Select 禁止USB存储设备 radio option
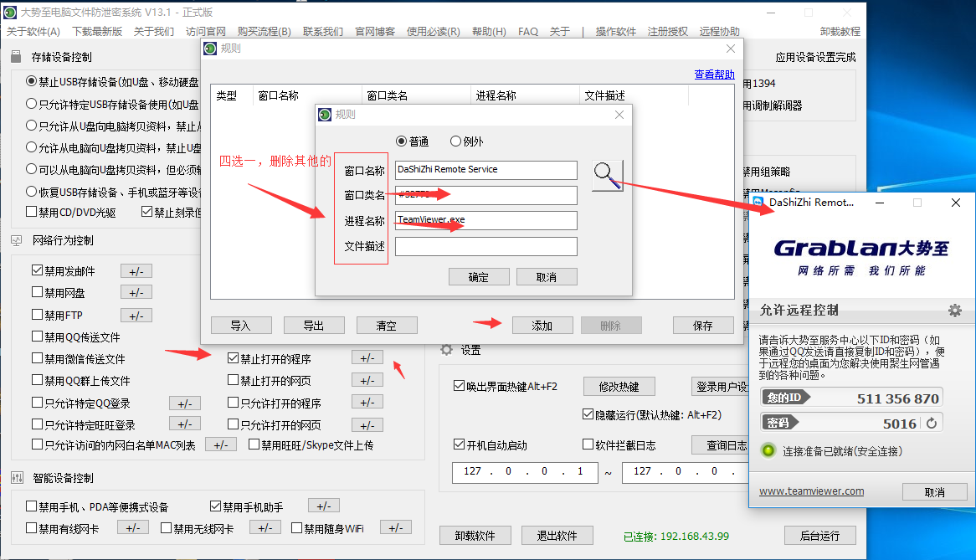The height and width of the screenshot is (560, 976). click(31, 81)
